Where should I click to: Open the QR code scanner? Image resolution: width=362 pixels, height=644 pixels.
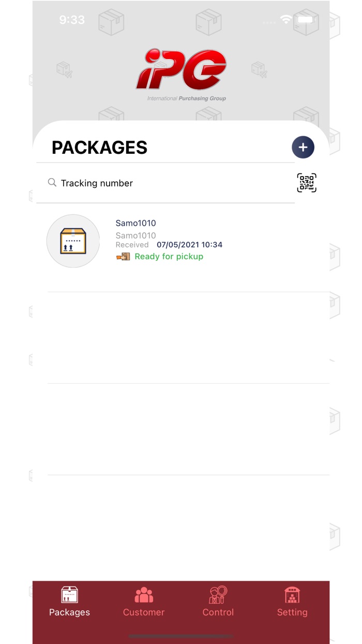307,183
